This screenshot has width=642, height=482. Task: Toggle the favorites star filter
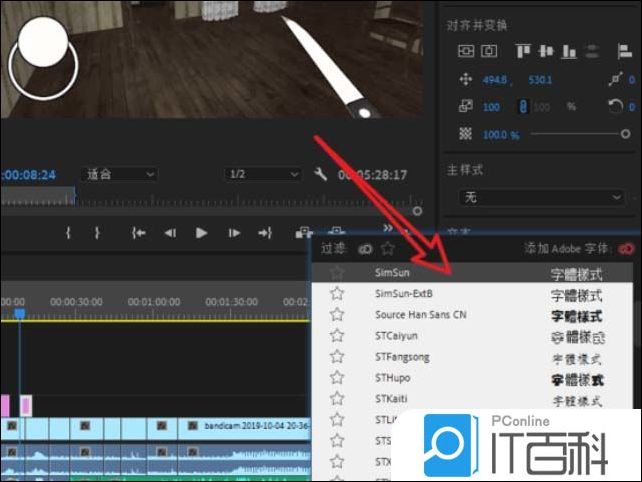(x=388, y=249)
